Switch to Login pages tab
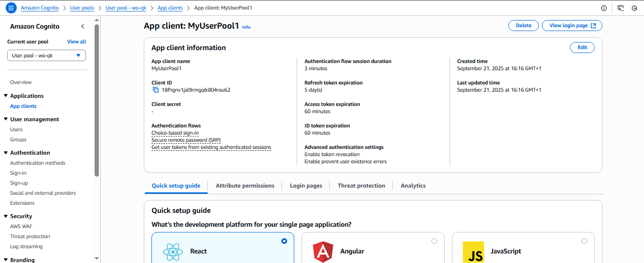Image resolution: width=644 pixels, height=263 pixels. [x=306, y=186]
